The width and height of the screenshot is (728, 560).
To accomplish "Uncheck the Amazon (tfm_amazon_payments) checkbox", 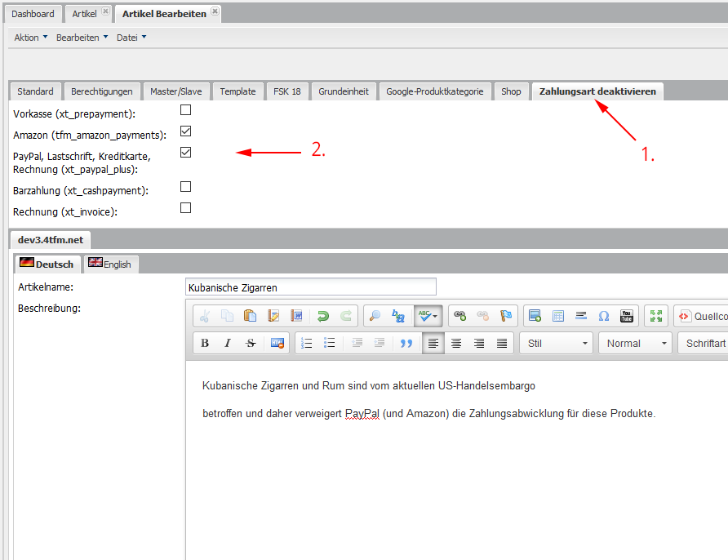I will (185, 131).
